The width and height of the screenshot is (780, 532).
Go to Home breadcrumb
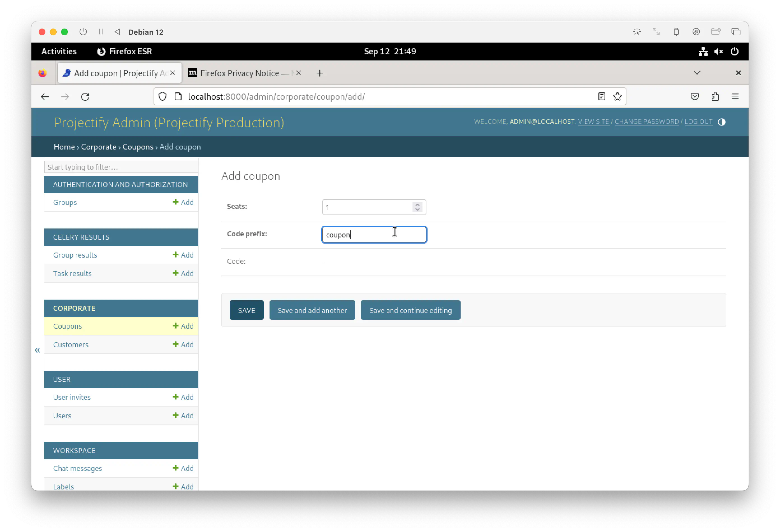tap(64, 147)
